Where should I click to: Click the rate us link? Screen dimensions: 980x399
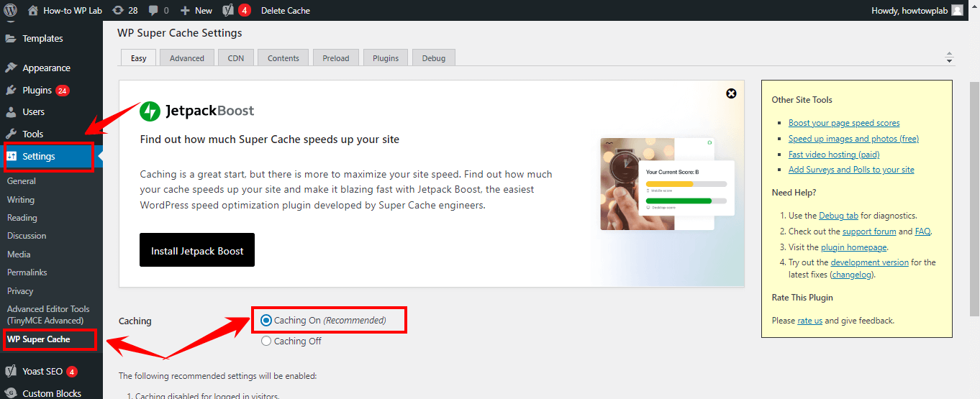point(810,321)
